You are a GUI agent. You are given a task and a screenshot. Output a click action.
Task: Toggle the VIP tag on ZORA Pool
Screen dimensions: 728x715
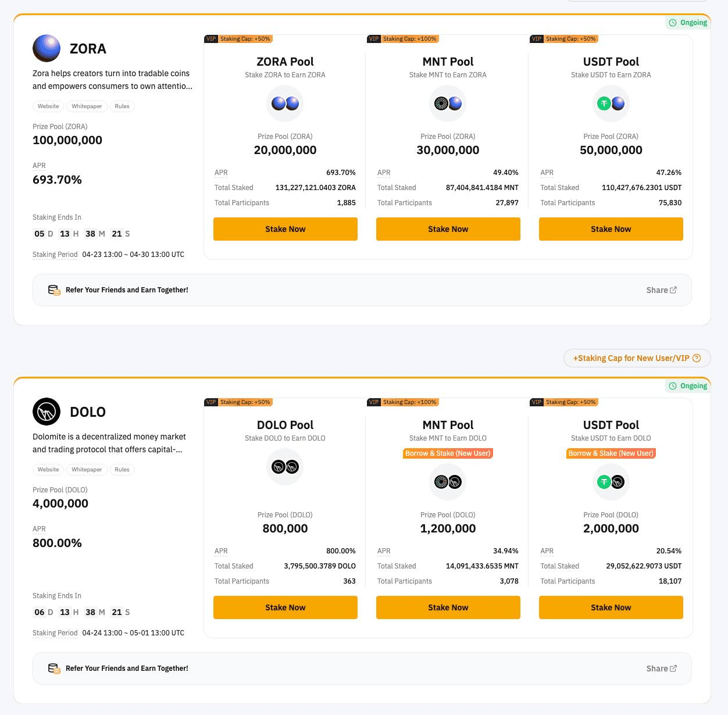tap(211, 39)
